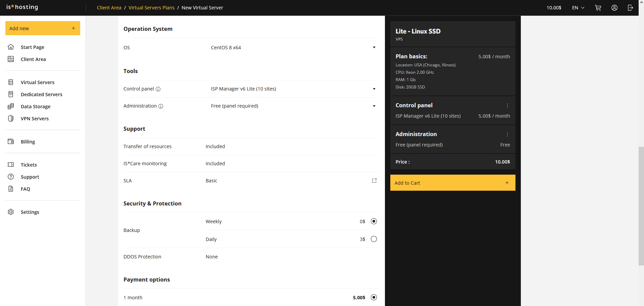This screenshot has width=644, height=306.
Task: Select the Weekly backup option
Action: point(374,221)
